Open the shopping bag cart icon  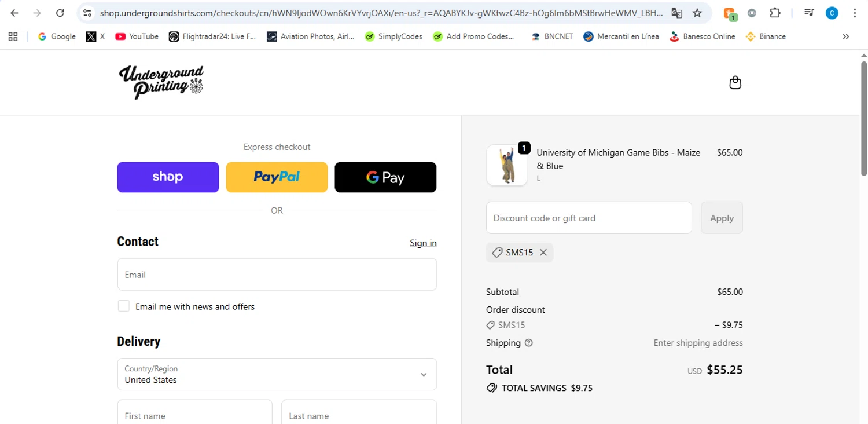coord(735,82)
